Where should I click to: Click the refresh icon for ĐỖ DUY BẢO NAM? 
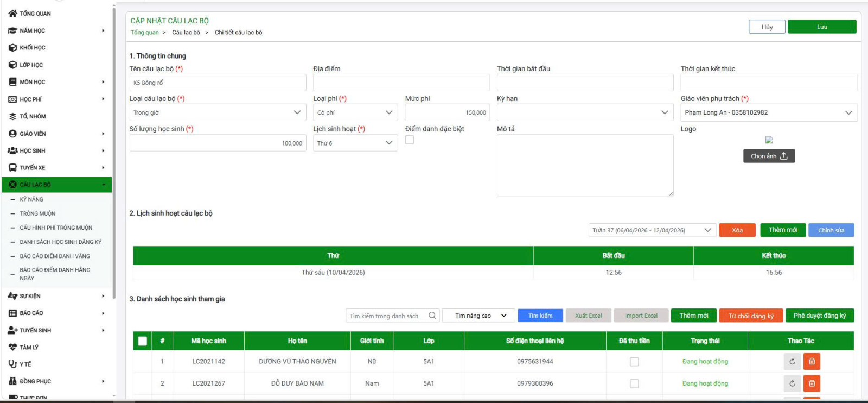[x=792, y=383]
